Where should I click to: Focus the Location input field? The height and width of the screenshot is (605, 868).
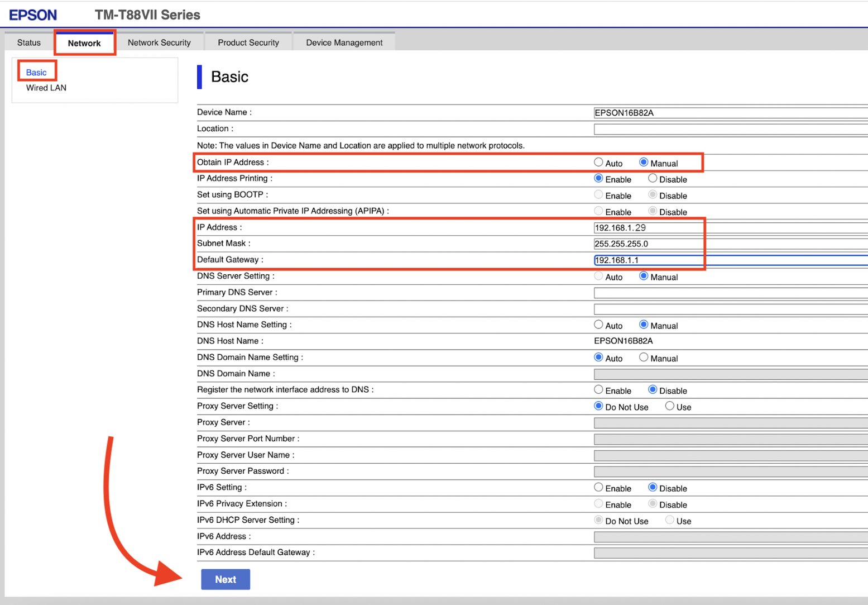726,129
